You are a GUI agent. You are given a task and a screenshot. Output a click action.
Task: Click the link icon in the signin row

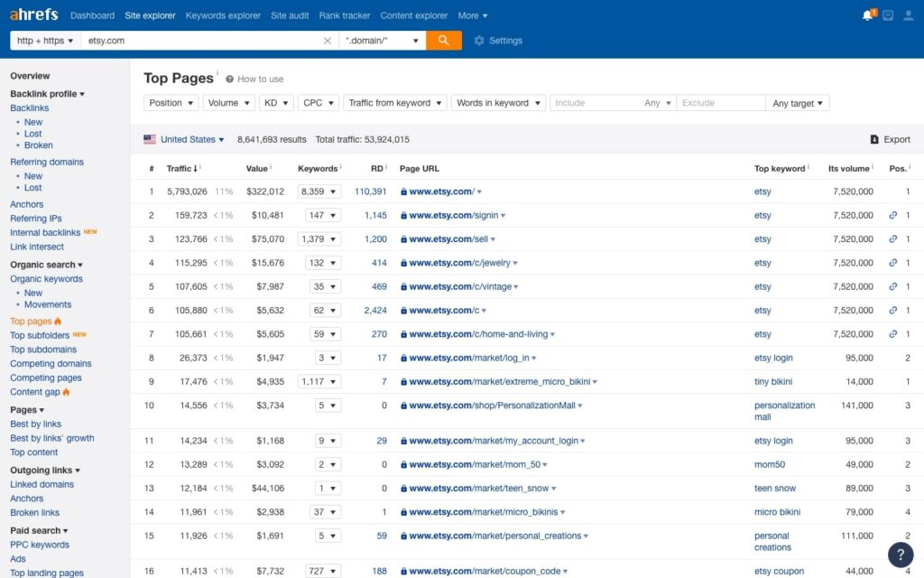click(x=892, y=215)
